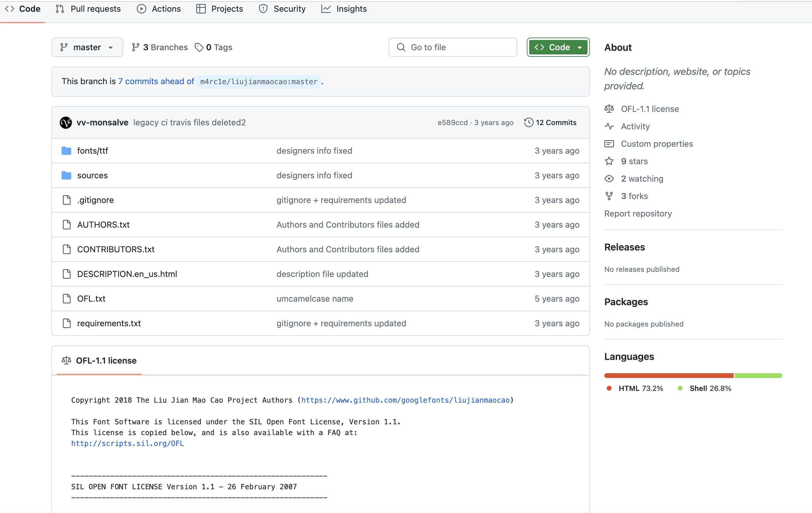Click the Go to file search field
Image resolution: width=812 pixels, height=513 pixels.
click(453, 47)
